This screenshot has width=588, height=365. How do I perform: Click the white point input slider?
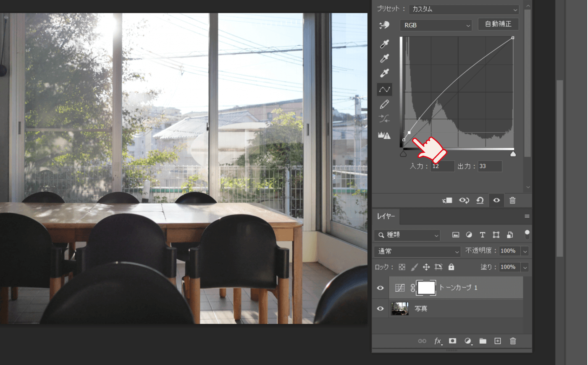tap(513, 154)
